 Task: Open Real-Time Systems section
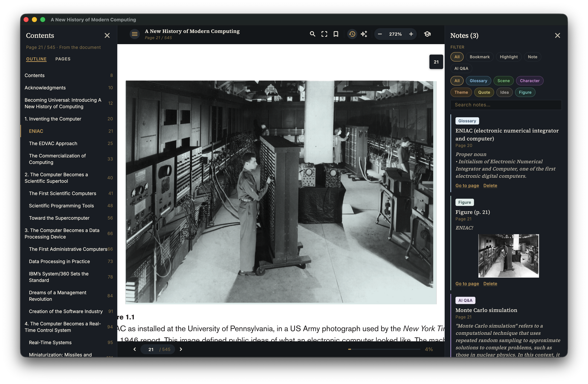coord(69,343)
